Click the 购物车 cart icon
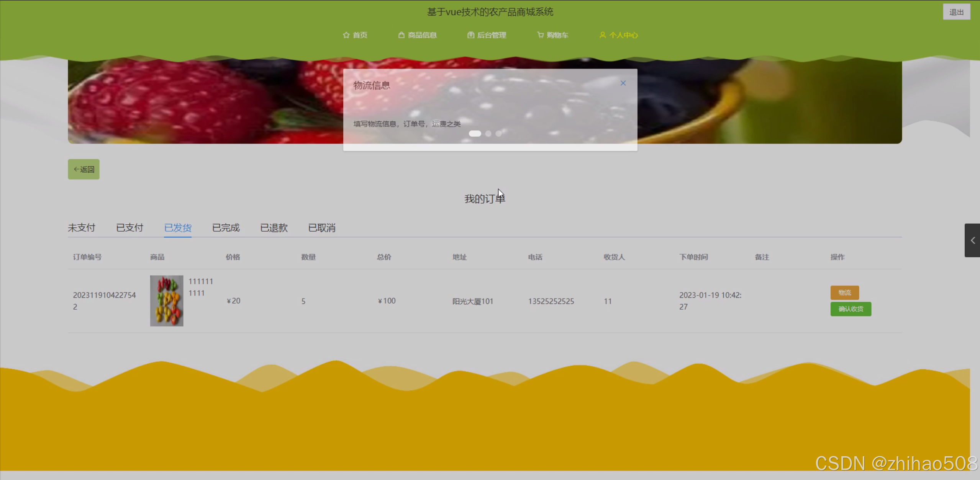This screenshot has width=980, height=480. coord(540,35)
